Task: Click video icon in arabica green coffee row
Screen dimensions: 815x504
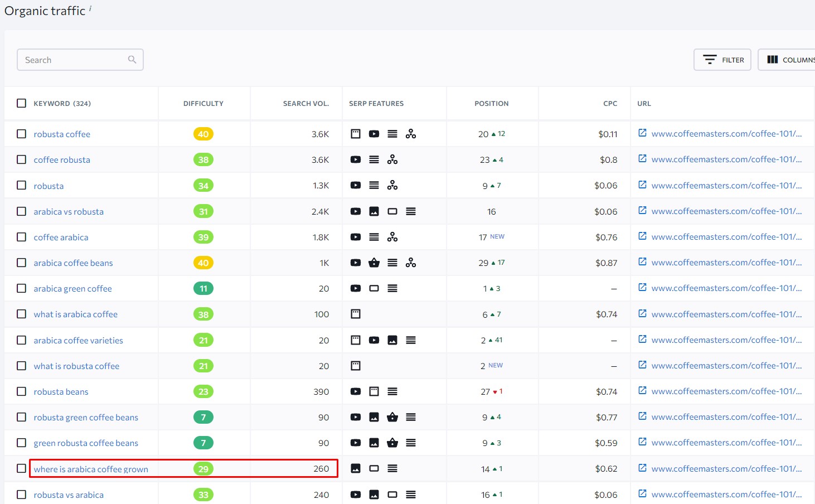Action: click(356, 288)
